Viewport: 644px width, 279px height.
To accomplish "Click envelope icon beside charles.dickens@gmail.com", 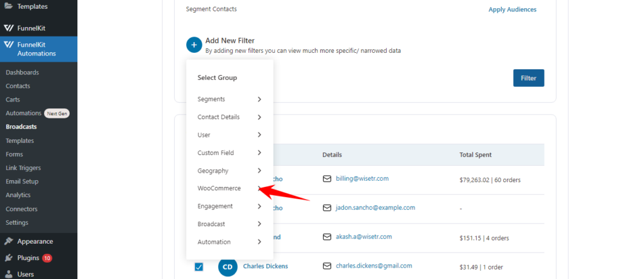I will click(x=327, y=266).
